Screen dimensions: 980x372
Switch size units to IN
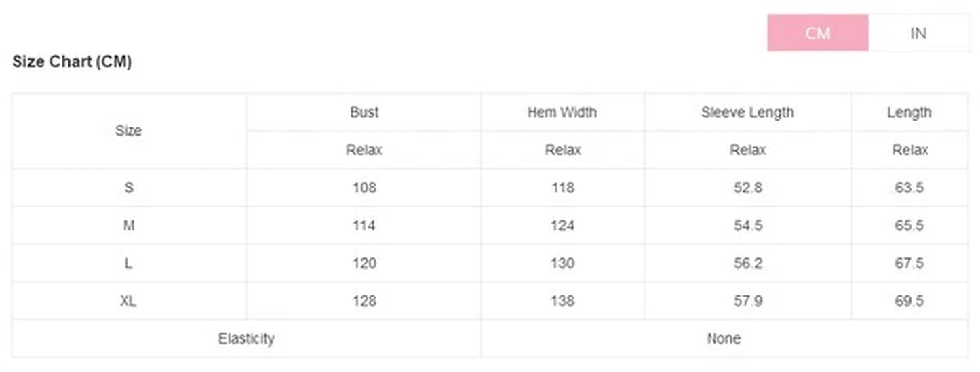coord(918,33)
